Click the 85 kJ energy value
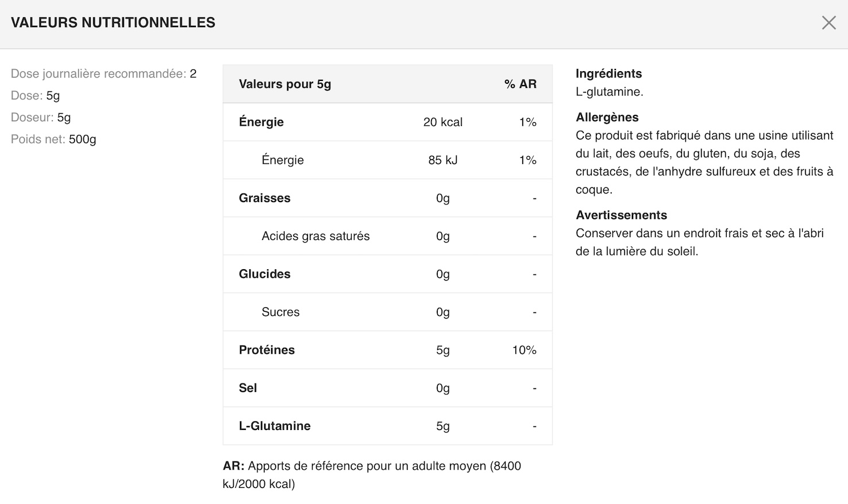The width and height of the screenshot is (848, 504). click(x=442, y=160)
